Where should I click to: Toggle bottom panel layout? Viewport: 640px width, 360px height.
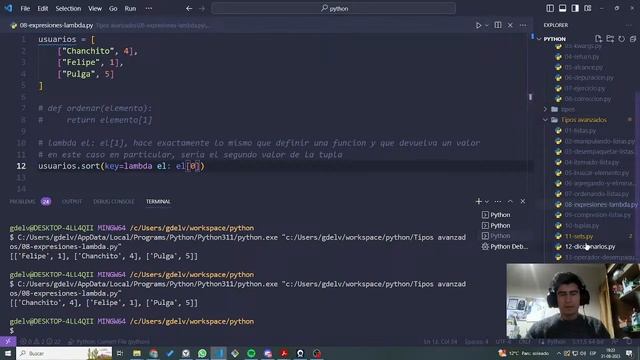pos(562,8)
